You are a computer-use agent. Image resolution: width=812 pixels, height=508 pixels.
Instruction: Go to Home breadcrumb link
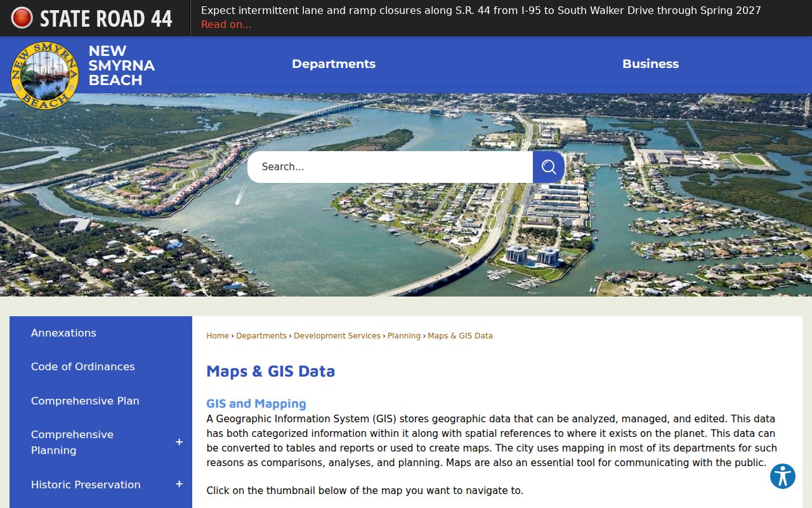tap(218, 336)
